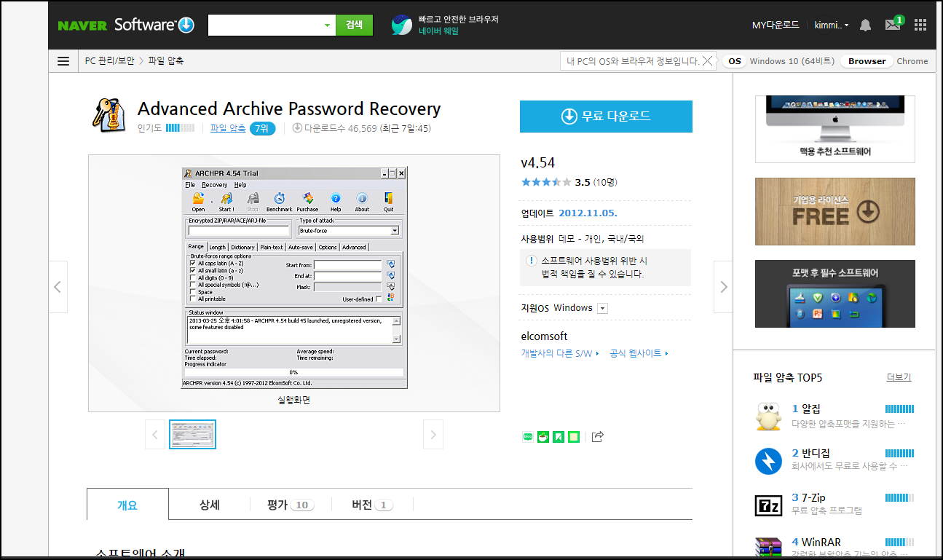Click the download count icon
Viewport: 943px width, 560px height.
click(297, 128)
